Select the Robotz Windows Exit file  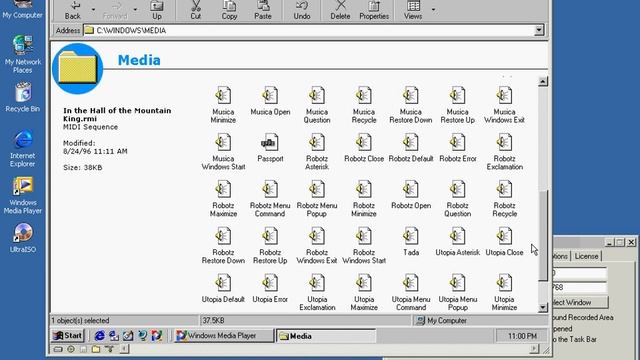(317, 246)
